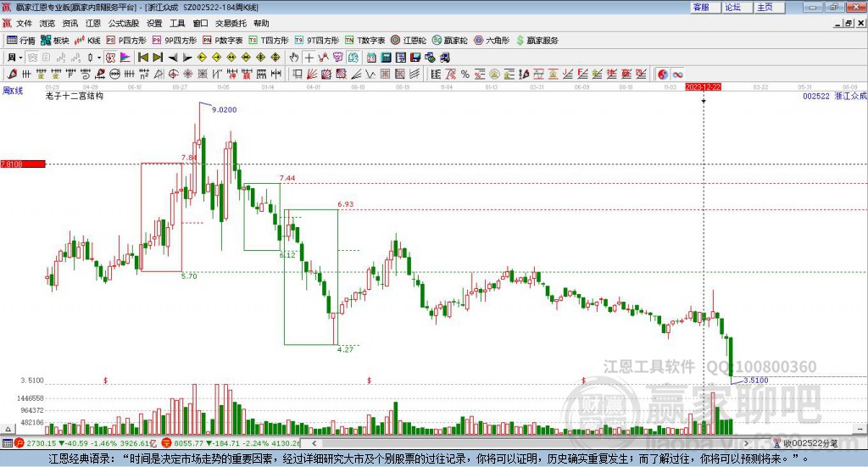
Task: Open the 赢家服务 dollar-sign service icon
Action: (x=537, y=41)
